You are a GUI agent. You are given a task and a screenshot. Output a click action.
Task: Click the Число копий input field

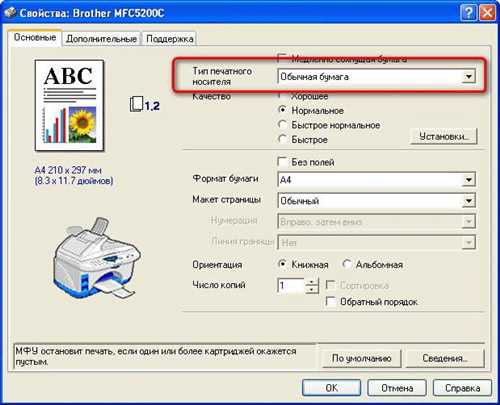[291, 286]
